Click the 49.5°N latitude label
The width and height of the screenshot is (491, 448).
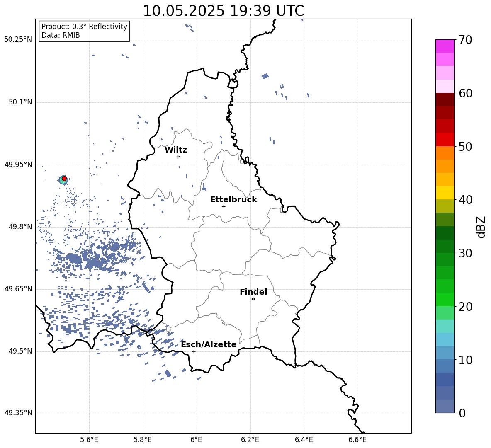pos(20,351)
